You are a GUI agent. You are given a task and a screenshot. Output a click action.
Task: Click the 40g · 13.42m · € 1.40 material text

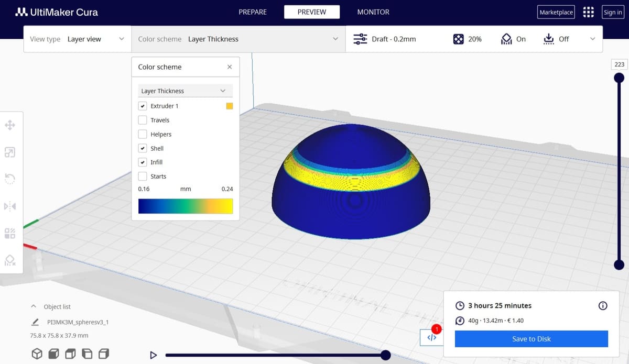pyautogui.click(x=496, y=321)
